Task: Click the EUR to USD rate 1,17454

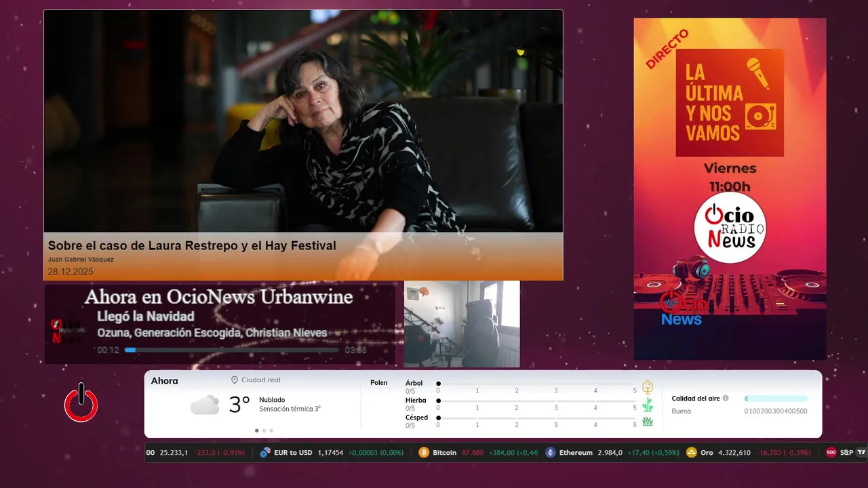Action: 330,453
